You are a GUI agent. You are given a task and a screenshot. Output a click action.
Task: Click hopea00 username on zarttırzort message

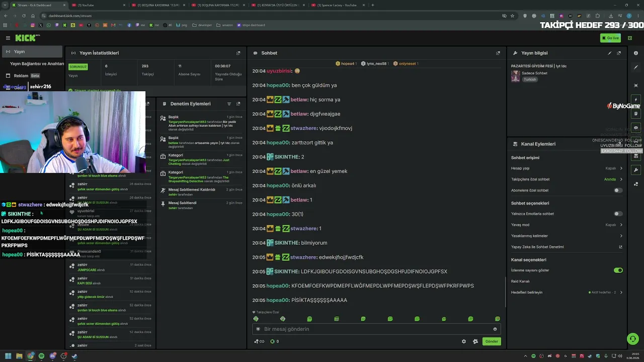tap(278, 143)
